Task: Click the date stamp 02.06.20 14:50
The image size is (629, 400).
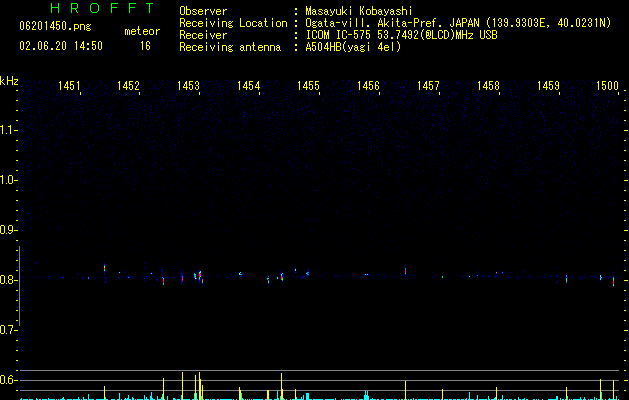Action: [61, 46]
